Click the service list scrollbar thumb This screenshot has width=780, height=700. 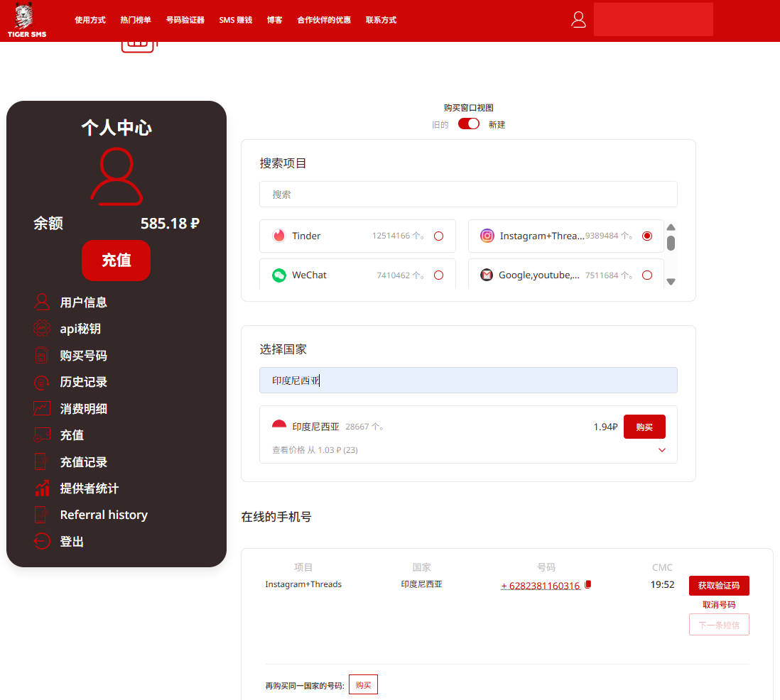(671, 243)
